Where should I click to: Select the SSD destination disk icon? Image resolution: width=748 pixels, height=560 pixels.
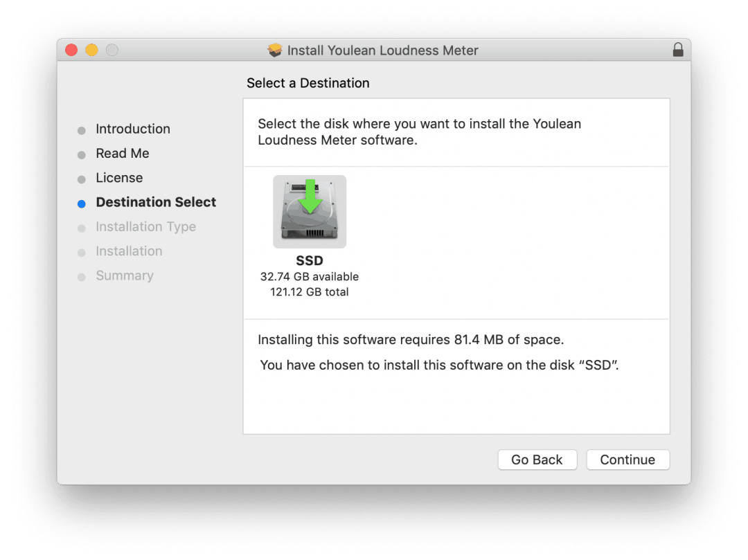(x=310, y=211)
